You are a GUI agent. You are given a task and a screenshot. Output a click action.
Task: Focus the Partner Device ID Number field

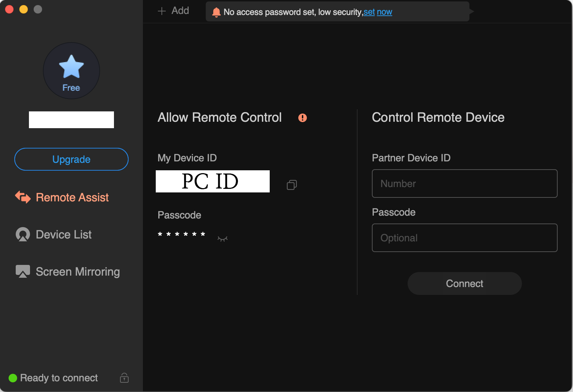click(x=464, y=184)
